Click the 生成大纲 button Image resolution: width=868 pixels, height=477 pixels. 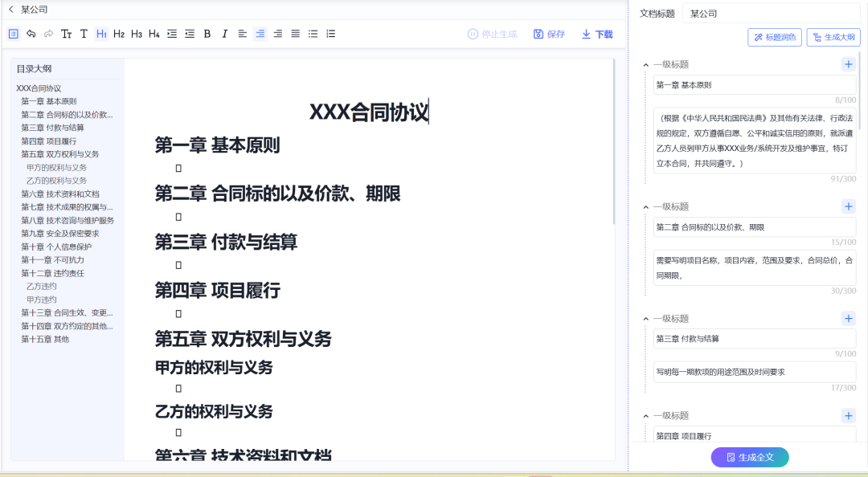pos(833,38)
